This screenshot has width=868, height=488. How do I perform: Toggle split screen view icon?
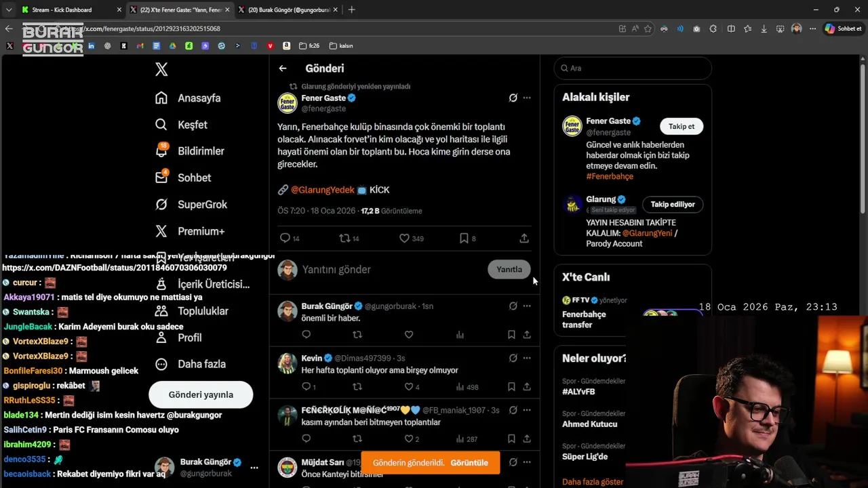pyautogui.click(x=731, y=28)
